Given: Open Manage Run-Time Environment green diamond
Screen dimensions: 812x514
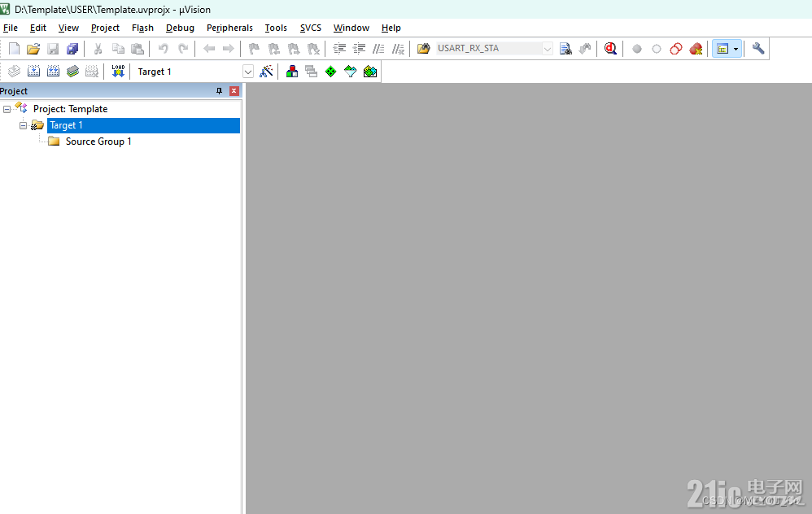Looking at the screenshot, I should (x=331, y=72).
